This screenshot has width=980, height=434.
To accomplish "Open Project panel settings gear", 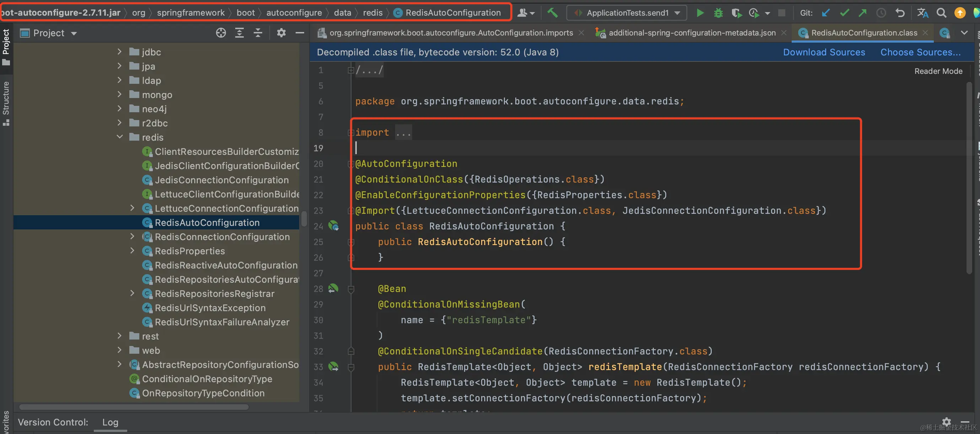I will tap(281, 33).
